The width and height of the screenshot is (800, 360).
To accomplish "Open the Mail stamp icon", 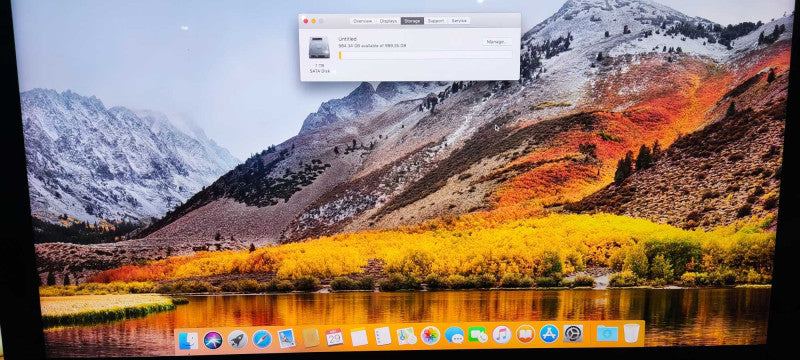I will [286, 339].
